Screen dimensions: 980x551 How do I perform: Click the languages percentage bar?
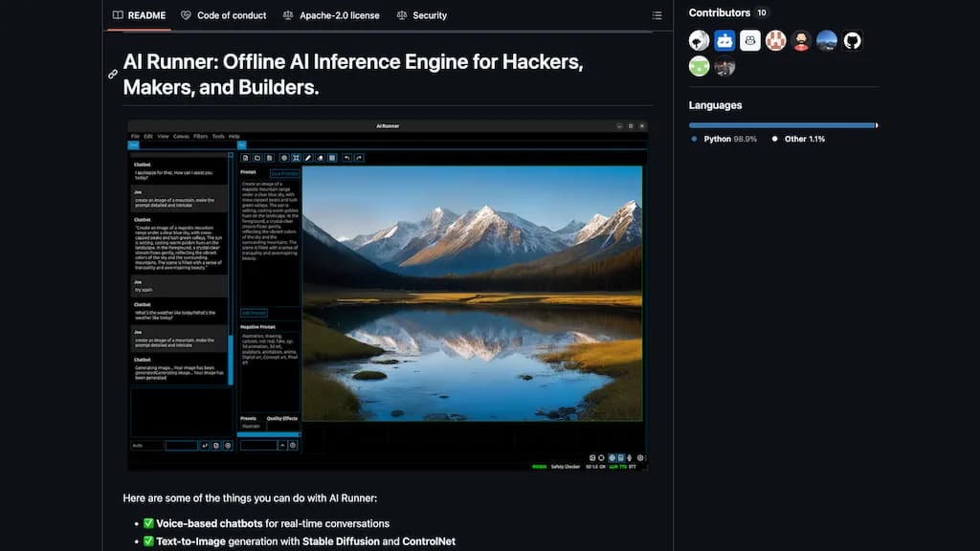coord(783,125)
